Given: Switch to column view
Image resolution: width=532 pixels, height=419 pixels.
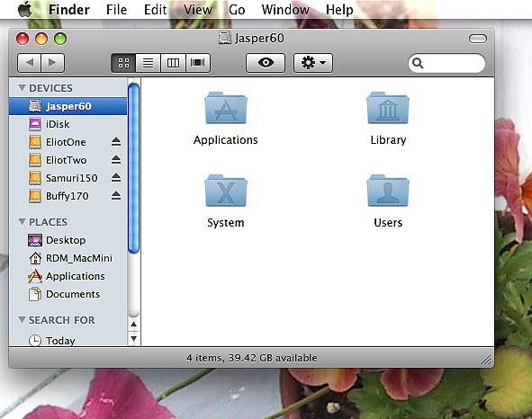Looking at the screenshot, I should tap(173, 63).
